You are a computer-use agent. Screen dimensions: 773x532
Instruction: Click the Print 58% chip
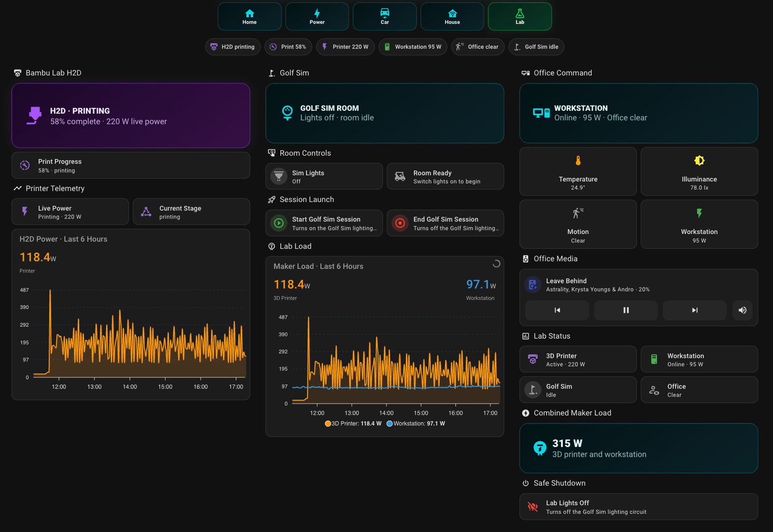click(x=288, y=47)
